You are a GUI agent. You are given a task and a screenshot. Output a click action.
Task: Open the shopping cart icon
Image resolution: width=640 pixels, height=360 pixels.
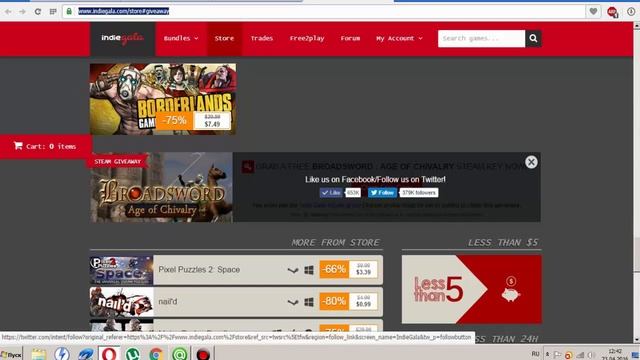pos(18,146)
